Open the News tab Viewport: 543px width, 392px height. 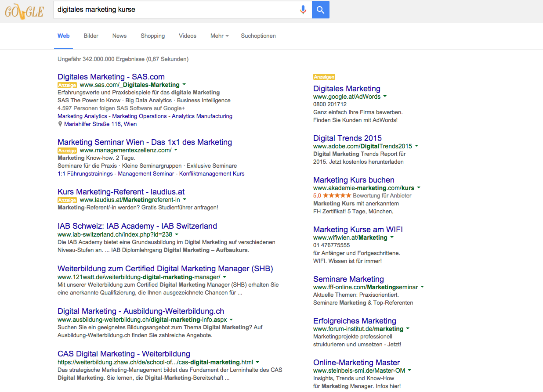click(119, 36)
